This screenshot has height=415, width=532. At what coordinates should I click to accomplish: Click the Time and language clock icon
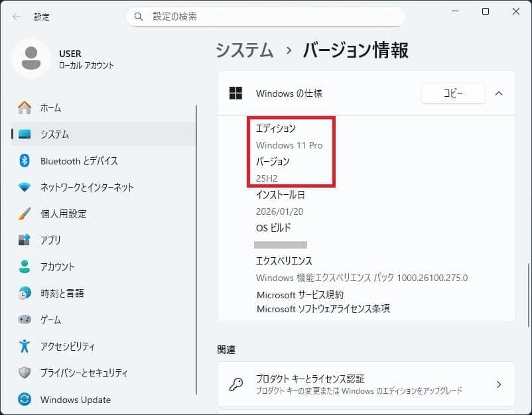[25, 293]
